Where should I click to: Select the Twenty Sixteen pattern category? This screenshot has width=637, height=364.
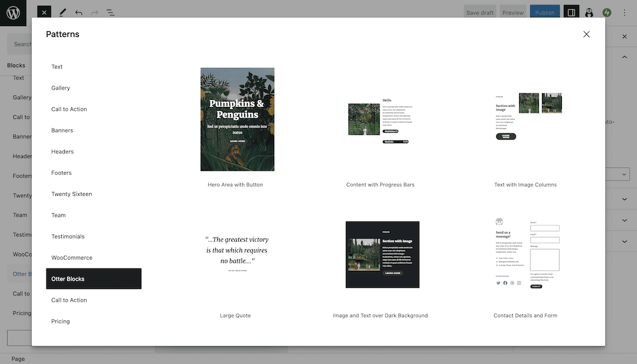click(94, 194)
